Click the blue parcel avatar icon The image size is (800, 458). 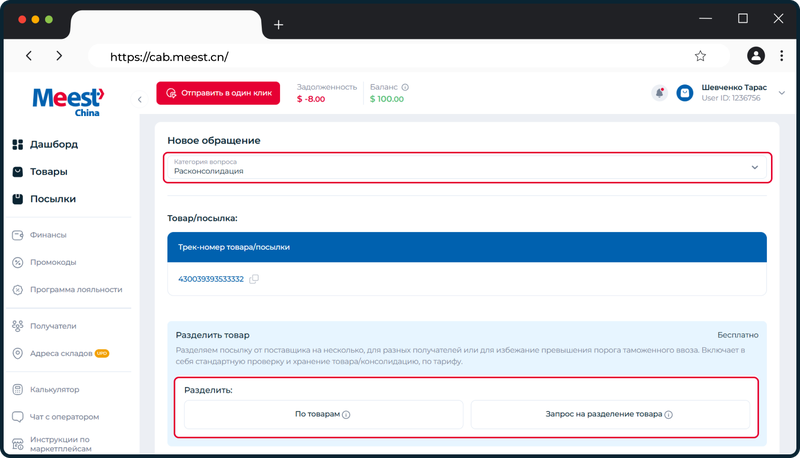(x=685, y=93)
